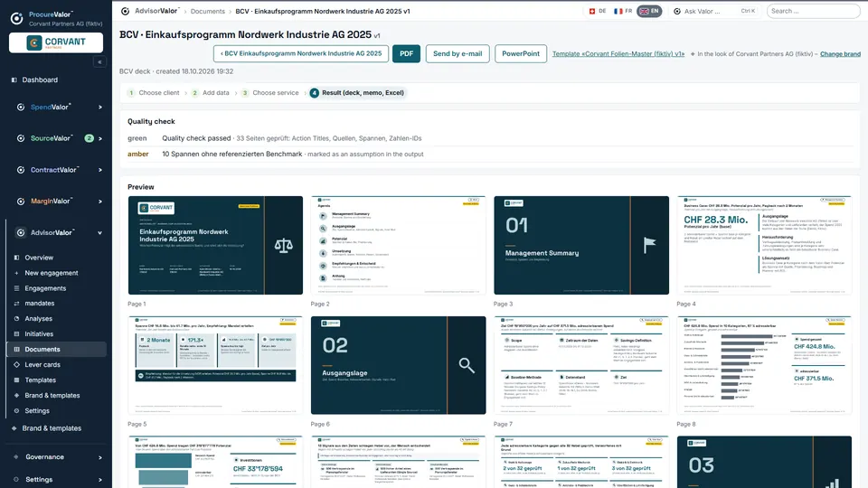Click the Search input field
This screenshot has height=488, width=868.
coord(813,11)
